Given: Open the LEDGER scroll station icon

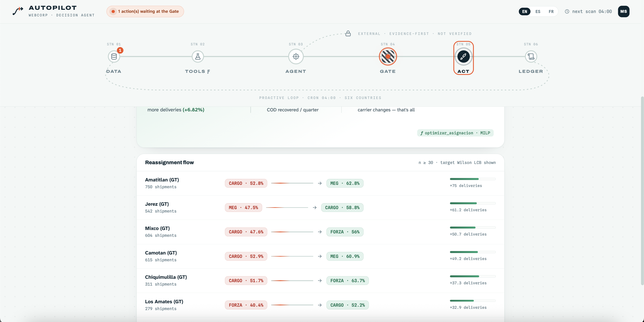Looking at the screenshot, I should point(531,56).
